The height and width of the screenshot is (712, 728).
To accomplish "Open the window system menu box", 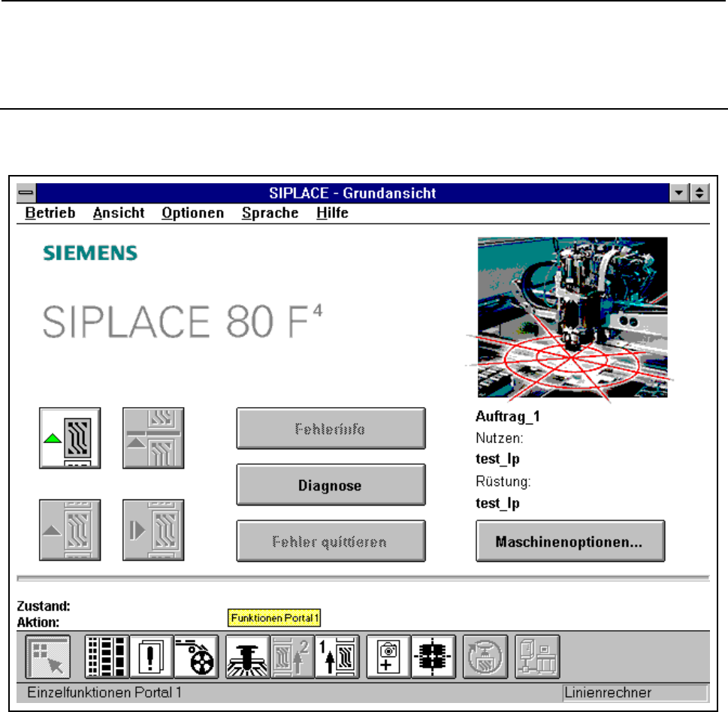I will (26, 193).
